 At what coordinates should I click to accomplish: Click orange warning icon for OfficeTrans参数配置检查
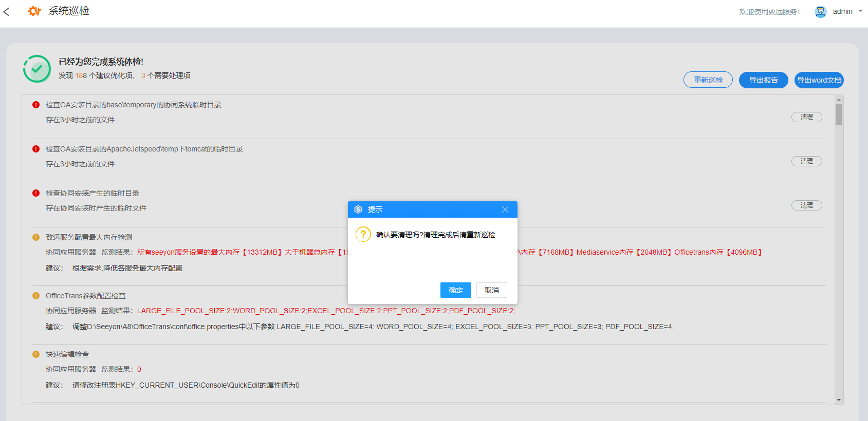[36, 296]
